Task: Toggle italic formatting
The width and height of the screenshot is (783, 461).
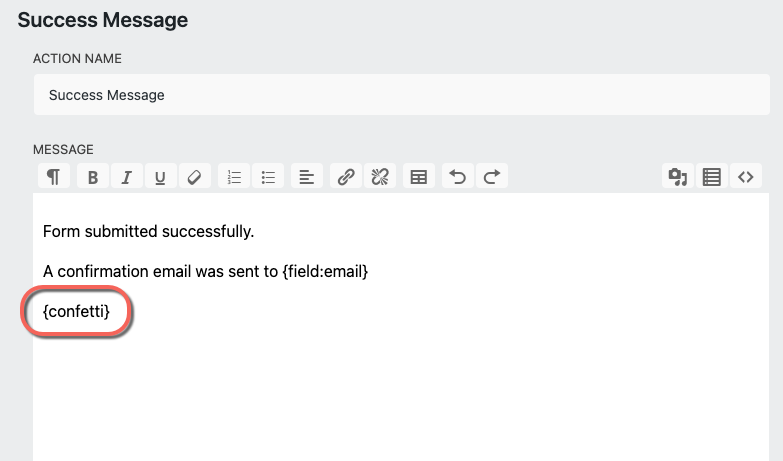Action: click(x=126, y=177)
